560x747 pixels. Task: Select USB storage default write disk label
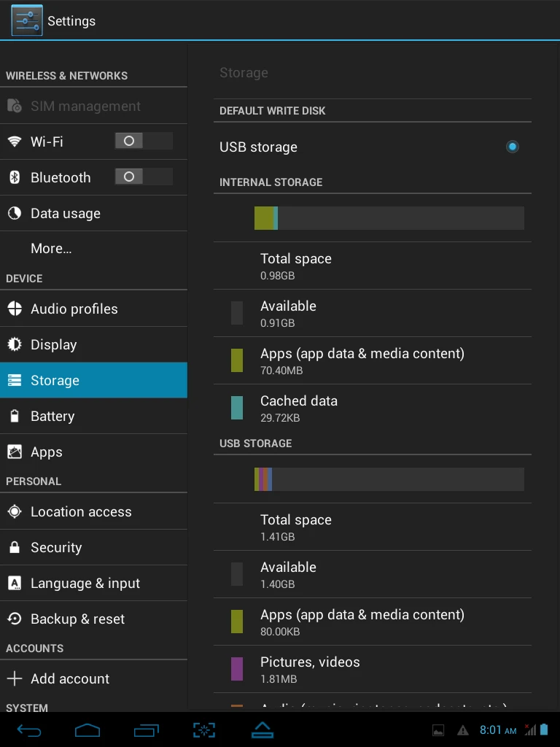click(x=258, y=147)
